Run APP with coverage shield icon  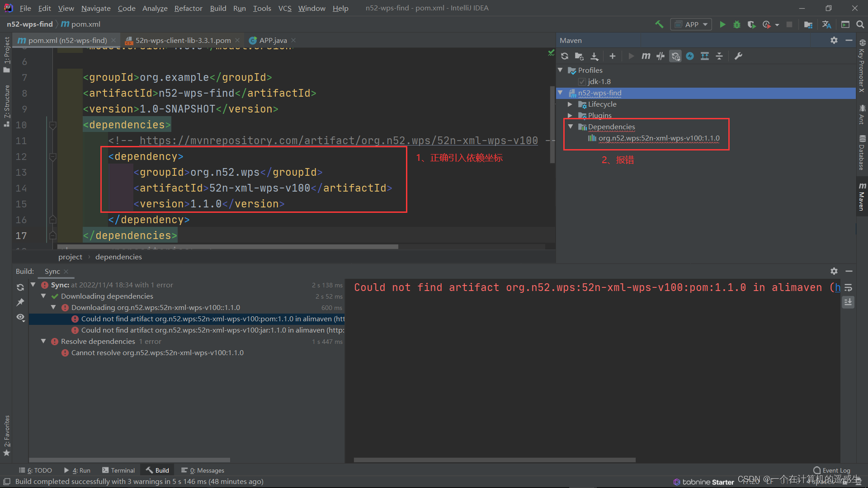751,24
